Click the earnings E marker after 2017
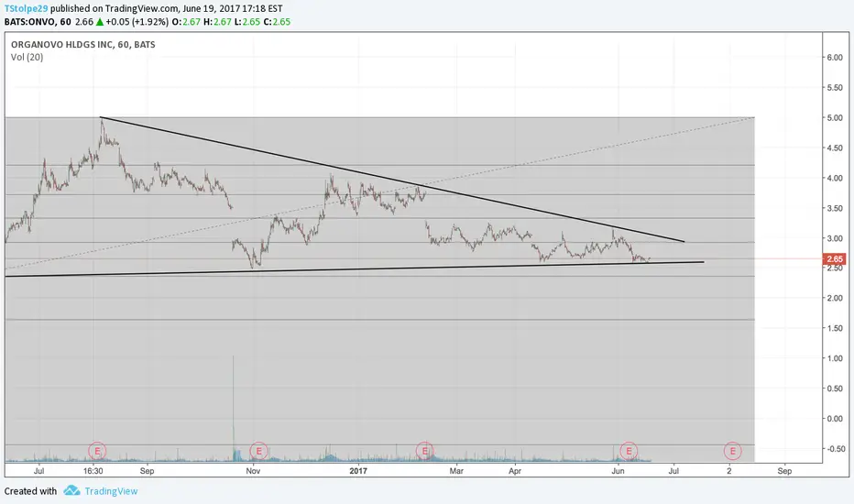The width and height of the screenshot is (854, 504). (425, 451)
